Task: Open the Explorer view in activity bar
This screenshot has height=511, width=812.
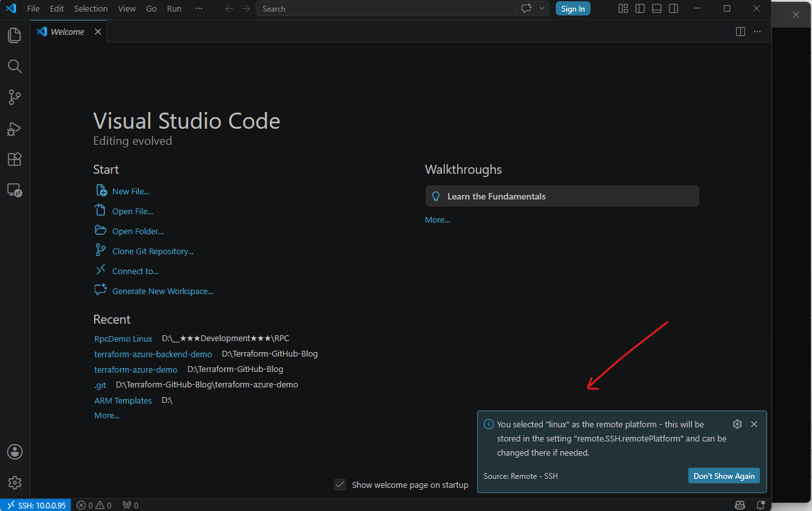Action: pos(14,35)
